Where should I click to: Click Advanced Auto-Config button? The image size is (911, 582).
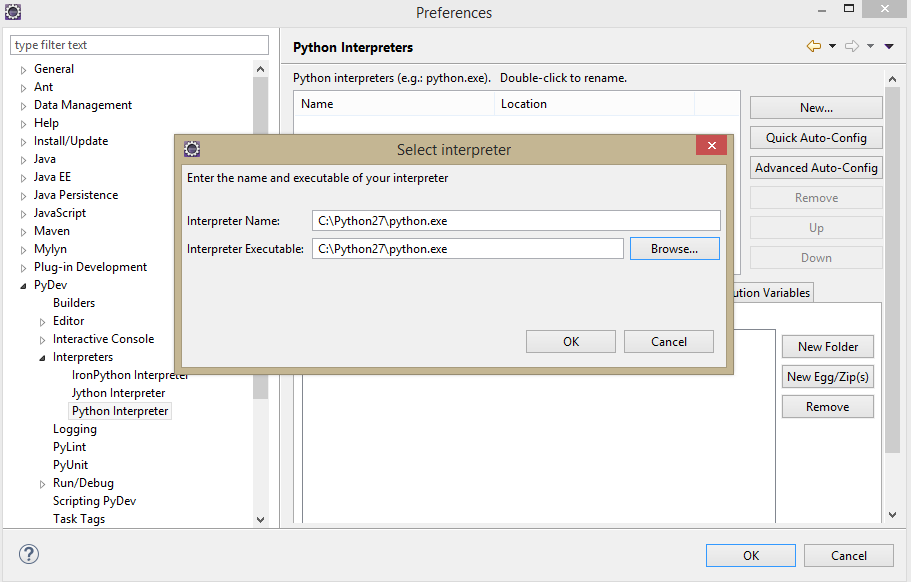(816, 168)
